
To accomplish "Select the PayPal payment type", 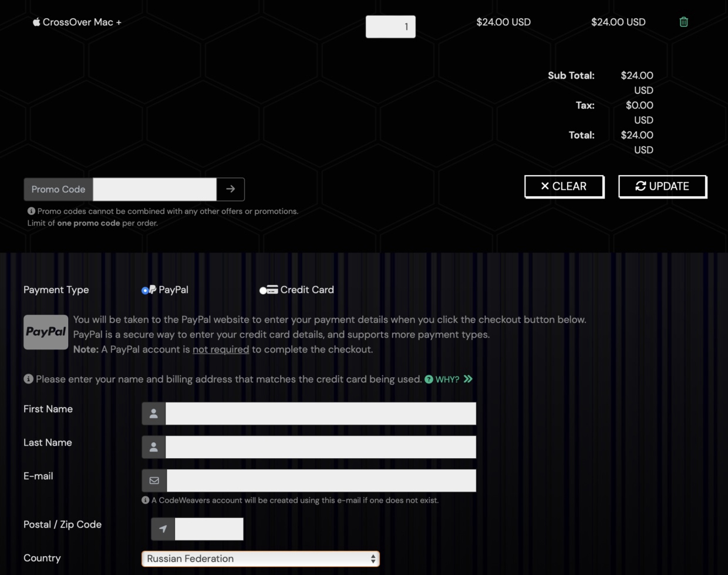I will pyautogui.click(x=145, y=290).
